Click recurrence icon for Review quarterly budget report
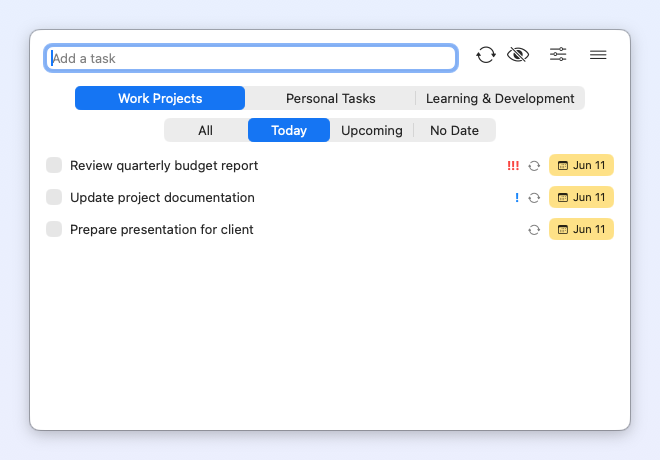The height and width of the screenshot is (460, 660). (534, 166)
